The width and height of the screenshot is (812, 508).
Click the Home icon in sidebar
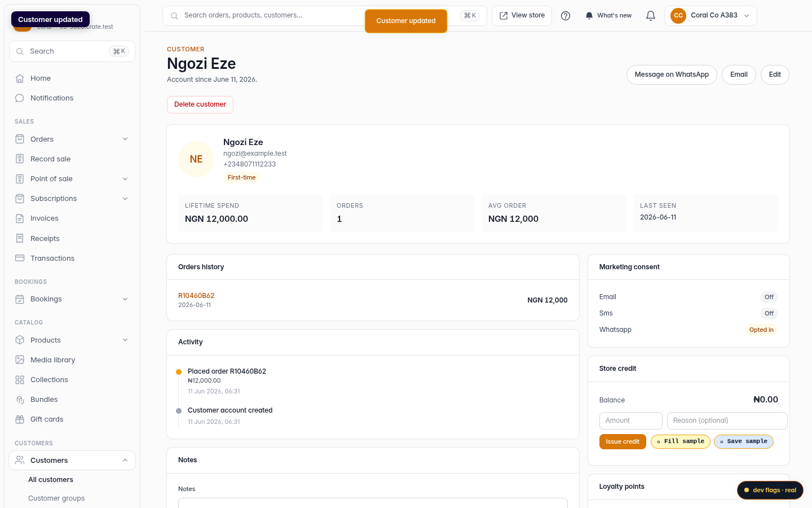coord(20,78)
